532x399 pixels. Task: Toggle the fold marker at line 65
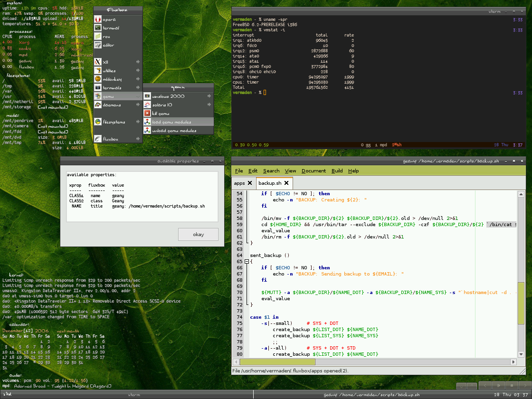[247, 262]
